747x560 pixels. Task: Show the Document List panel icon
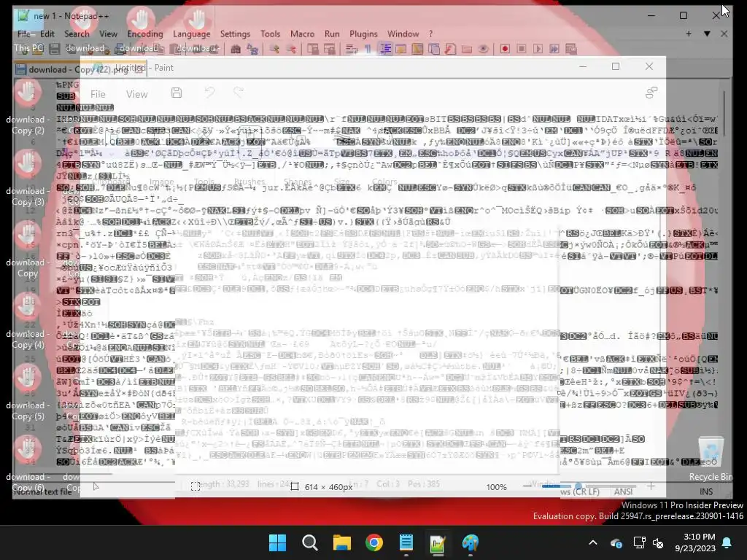click(x=433, y=49)
